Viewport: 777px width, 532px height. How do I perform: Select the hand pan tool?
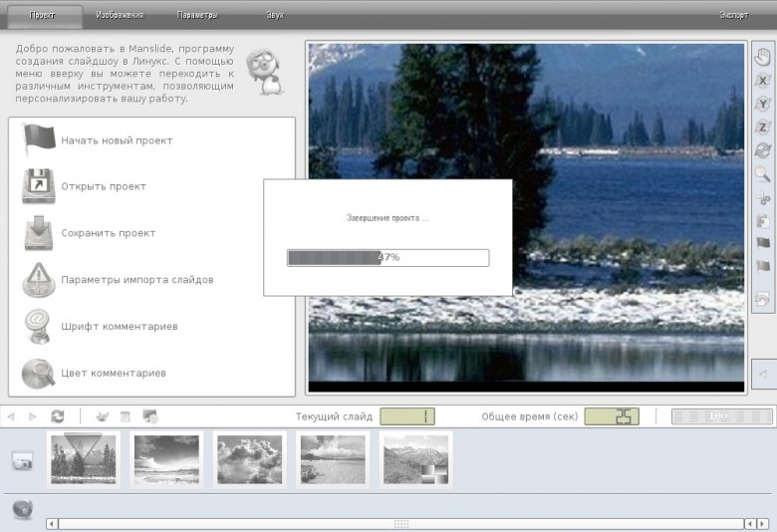(763, 57)
